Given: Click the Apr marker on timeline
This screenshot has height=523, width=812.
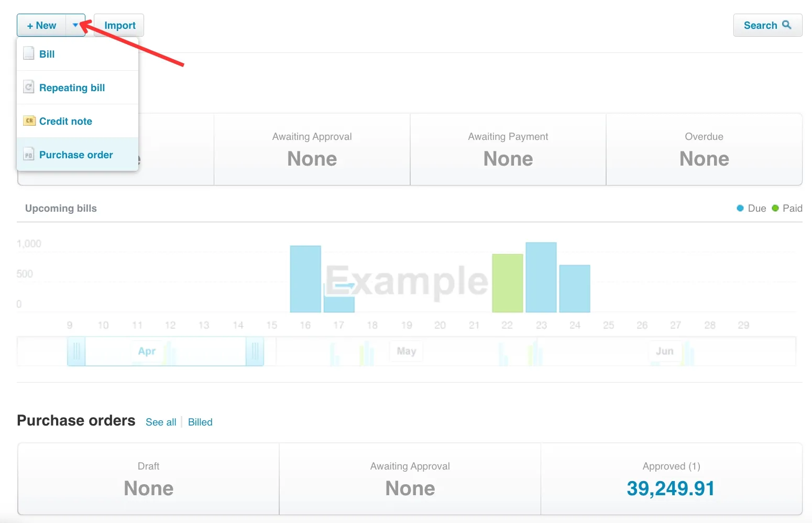Looking at the screenshot, I should (147, 351).
